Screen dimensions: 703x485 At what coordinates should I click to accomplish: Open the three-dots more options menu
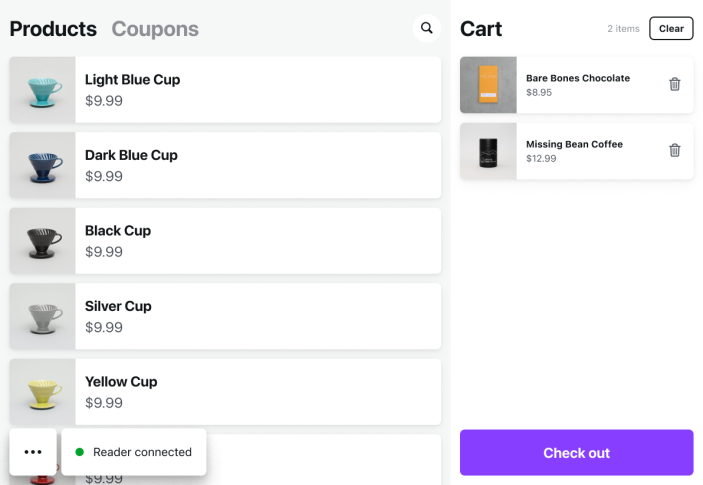[33, 452]
